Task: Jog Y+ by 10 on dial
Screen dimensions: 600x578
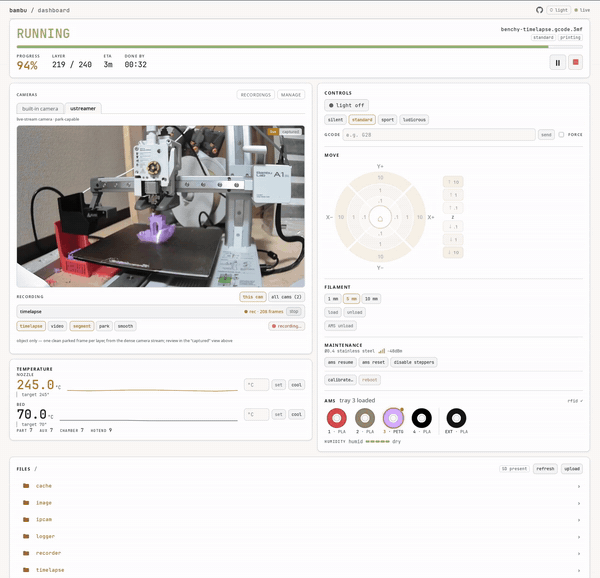Action: pos(380,177)
